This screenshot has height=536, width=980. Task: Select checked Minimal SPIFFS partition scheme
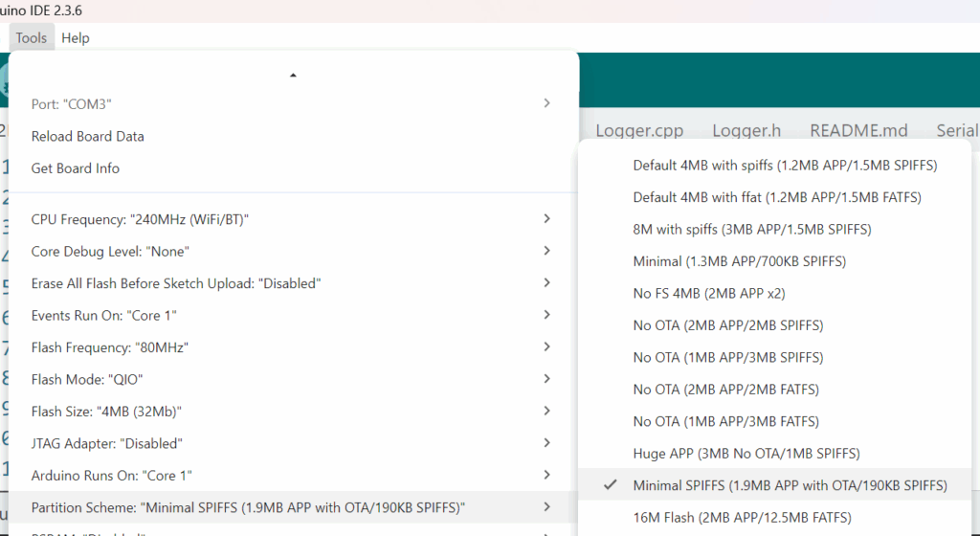click(790, 485)
